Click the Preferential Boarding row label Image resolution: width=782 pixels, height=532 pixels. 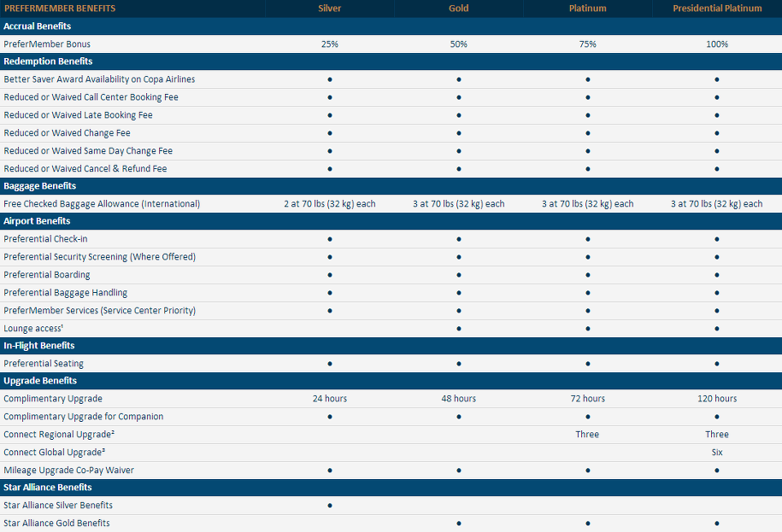click(47, 275)
